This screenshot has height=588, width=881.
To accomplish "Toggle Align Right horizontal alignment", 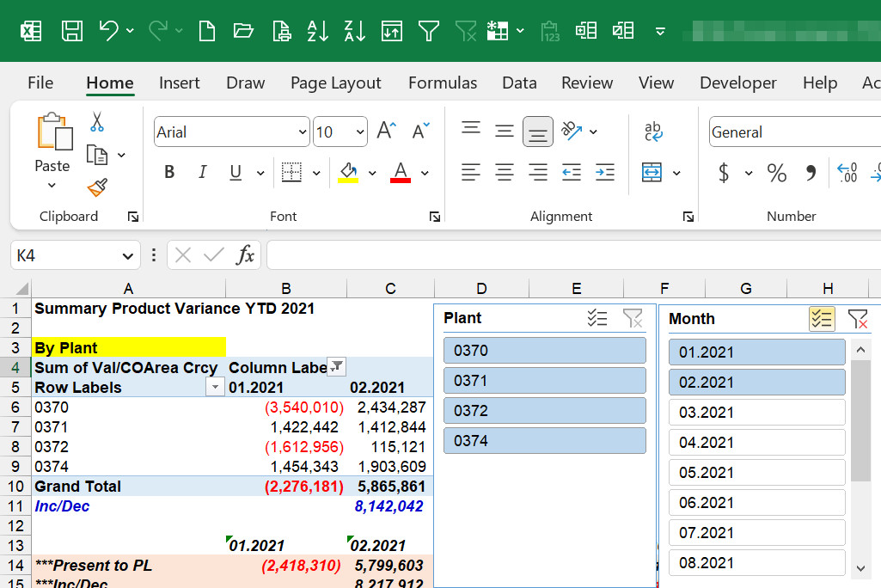I will 538,172.
